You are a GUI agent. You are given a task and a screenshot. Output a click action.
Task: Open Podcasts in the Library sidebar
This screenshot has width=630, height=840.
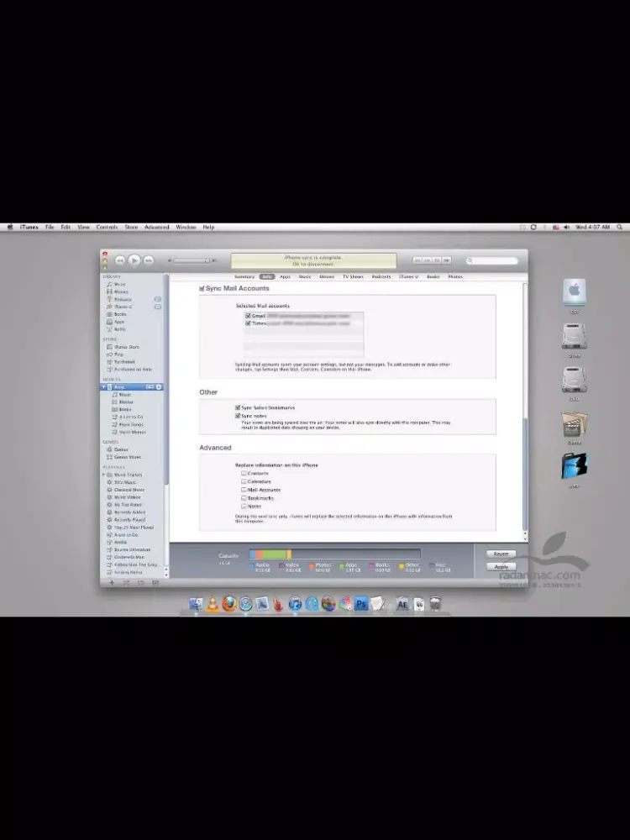(119, 300)
